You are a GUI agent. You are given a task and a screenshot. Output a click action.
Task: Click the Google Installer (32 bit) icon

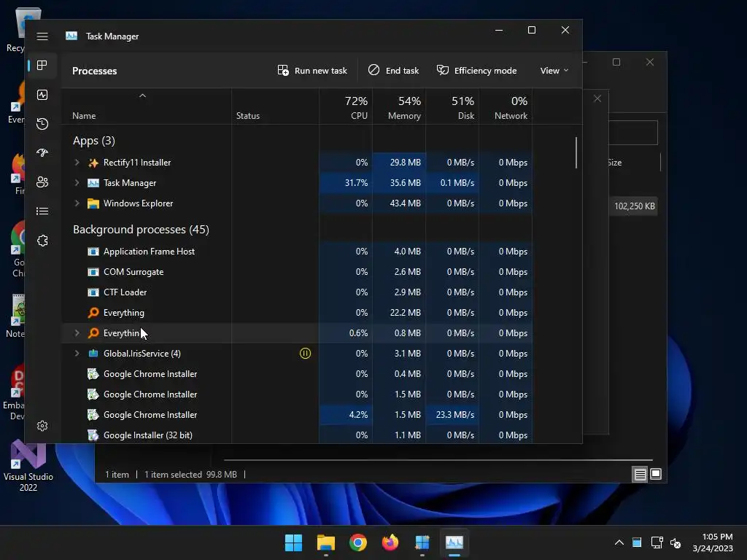93,435
